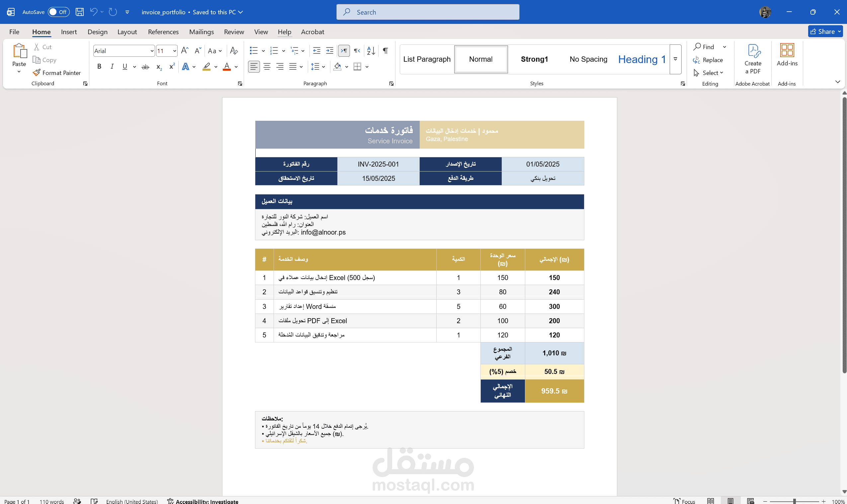Viewport: 847px width, 504px height.
Task: Switch to Read Mode view icon
Action: point(710,501)
